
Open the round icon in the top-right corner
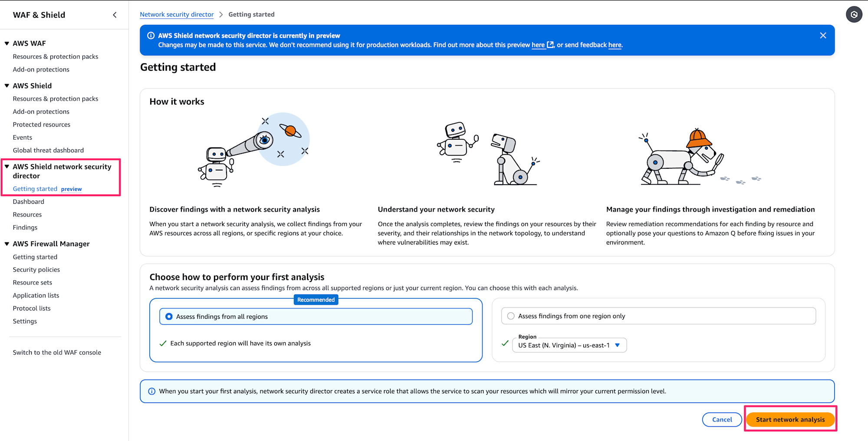(854, 14)
